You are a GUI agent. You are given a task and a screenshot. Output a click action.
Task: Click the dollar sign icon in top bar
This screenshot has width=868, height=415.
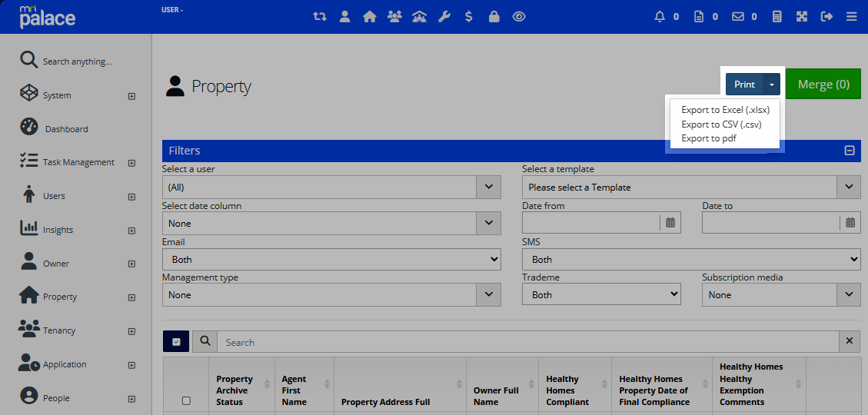(x=469, y=17)
